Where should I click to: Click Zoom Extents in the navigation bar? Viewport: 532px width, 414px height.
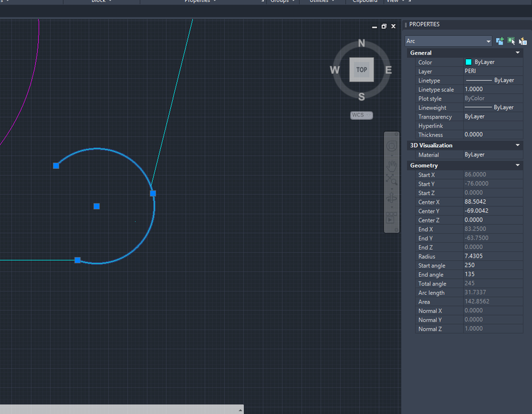(x=392, y=180)
